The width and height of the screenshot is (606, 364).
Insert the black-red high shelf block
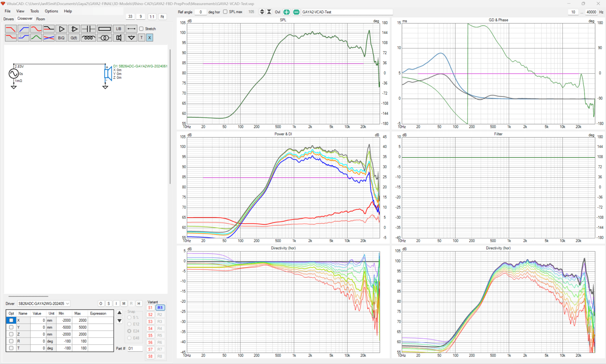[49, 29]
